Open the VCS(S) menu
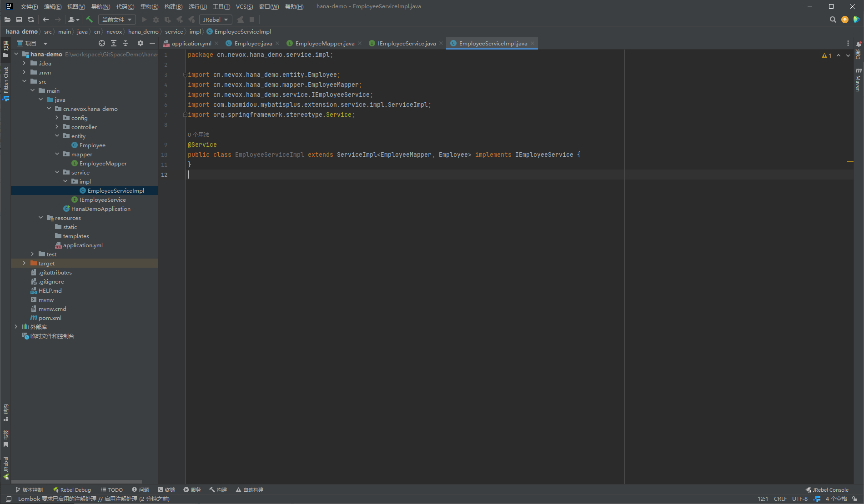 coord(244,6)
